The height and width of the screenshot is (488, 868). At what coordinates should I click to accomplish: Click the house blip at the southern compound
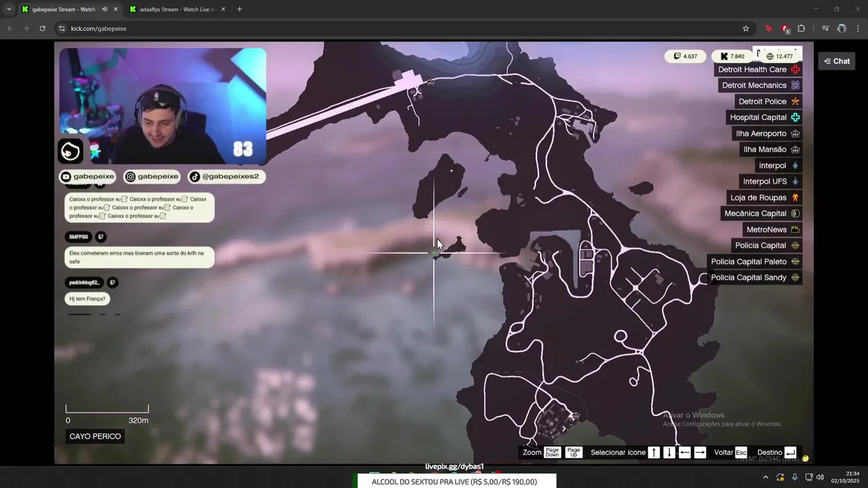pos(576,415)
